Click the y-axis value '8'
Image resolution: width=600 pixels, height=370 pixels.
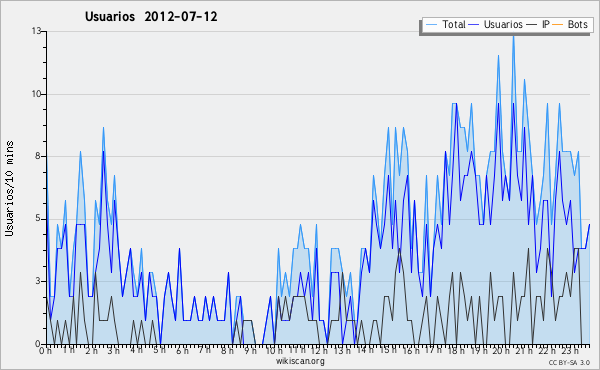pyautogui.click(x=38, y=156)
